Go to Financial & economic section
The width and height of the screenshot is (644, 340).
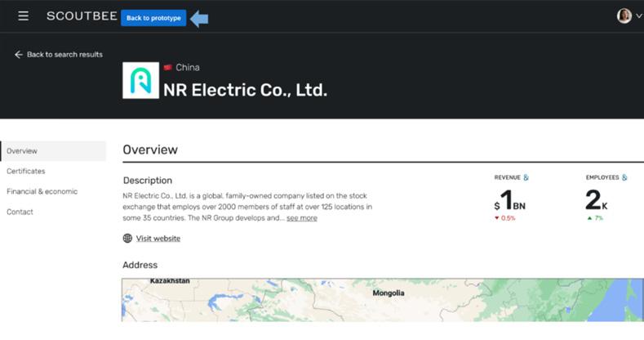[x=42, y=192]
